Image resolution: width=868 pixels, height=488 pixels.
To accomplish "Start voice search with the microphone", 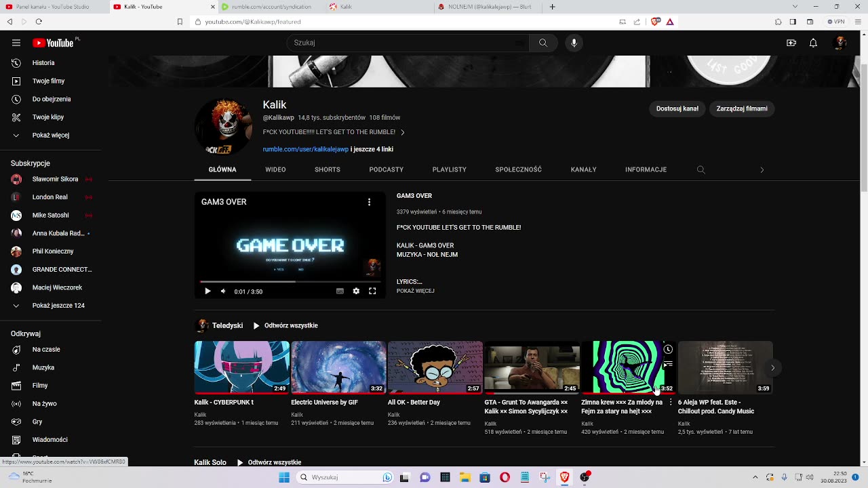I will pos(574,43).
